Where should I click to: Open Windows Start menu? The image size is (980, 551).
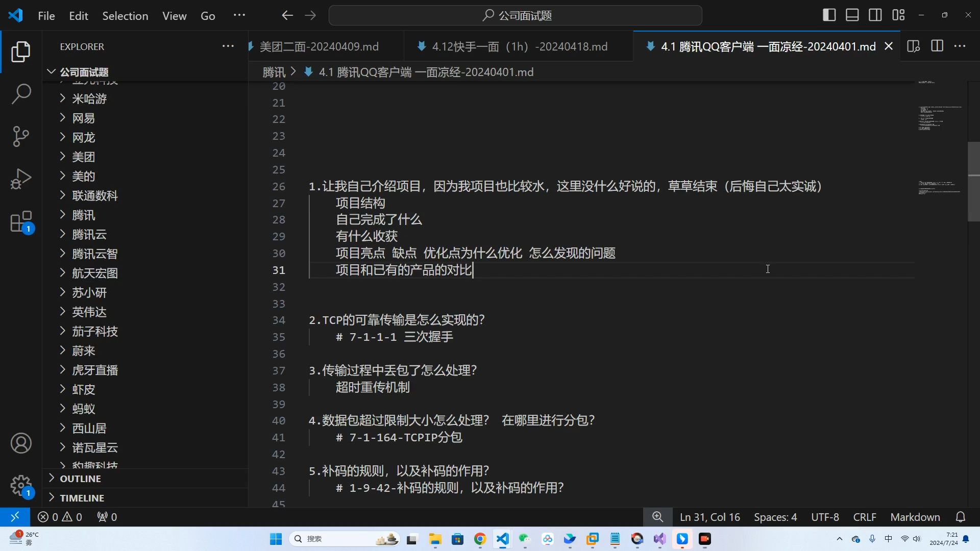(x=276, y=539)
